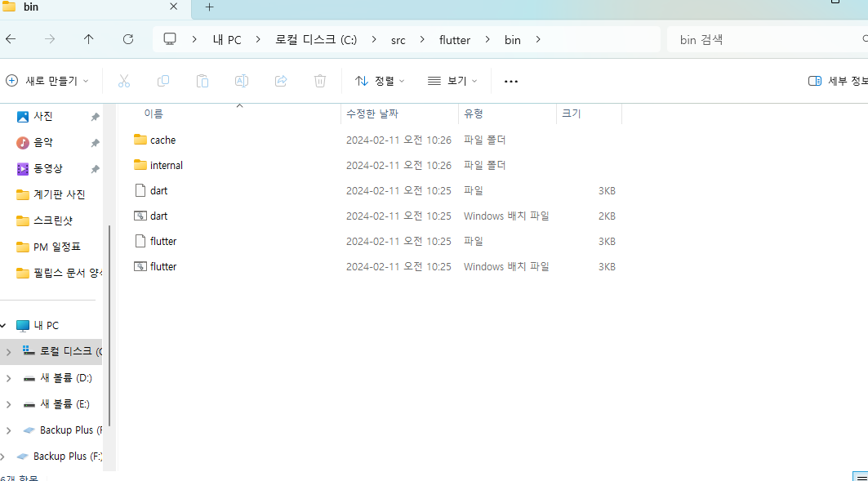Expand the 새 볼륨 (E:) tree node
The image size is (868, 481).
8,404
